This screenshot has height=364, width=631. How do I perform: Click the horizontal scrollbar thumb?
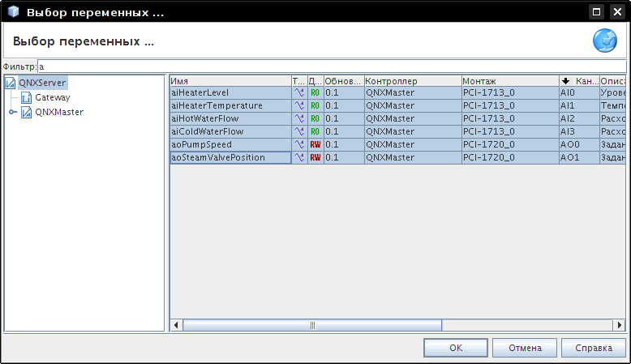[x=312, y=325]
